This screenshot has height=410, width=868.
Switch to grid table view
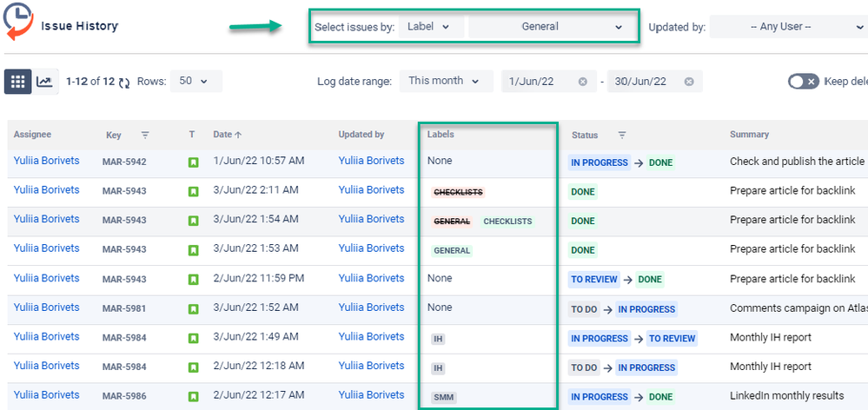click(17, 82)
